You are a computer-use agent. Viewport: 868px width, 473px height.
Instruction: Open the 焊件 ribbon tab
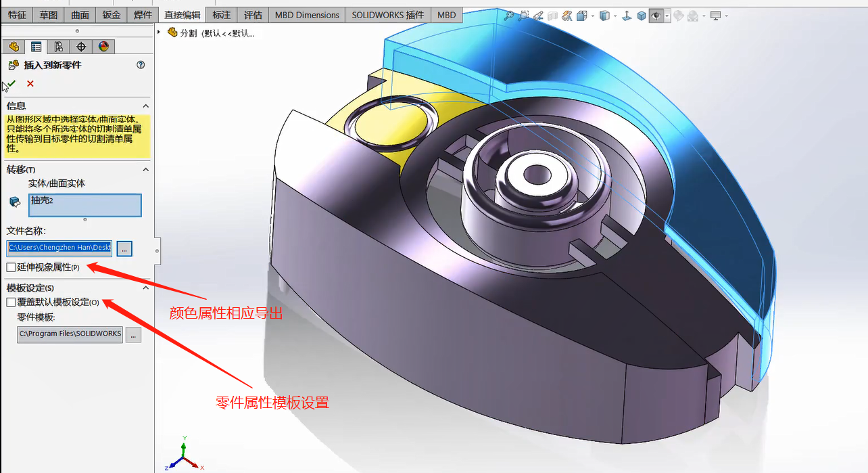tap(143, 15)
